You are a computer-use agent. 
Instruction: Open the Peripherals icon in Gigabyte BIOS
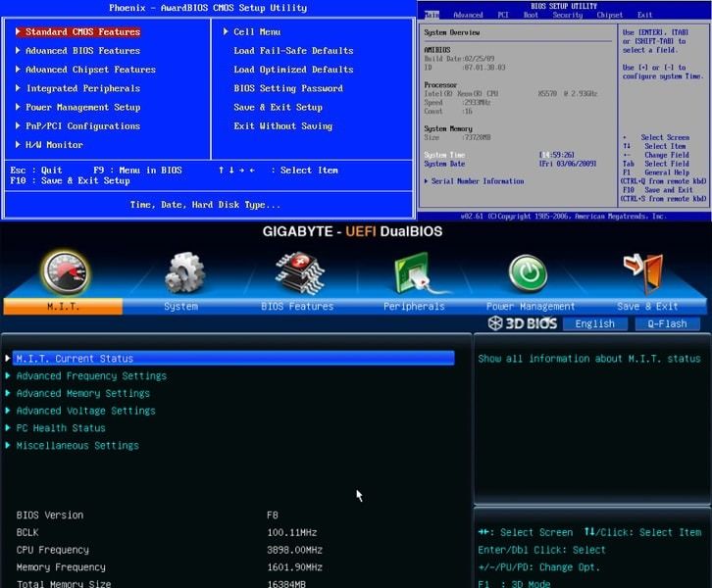click(415, 273)
